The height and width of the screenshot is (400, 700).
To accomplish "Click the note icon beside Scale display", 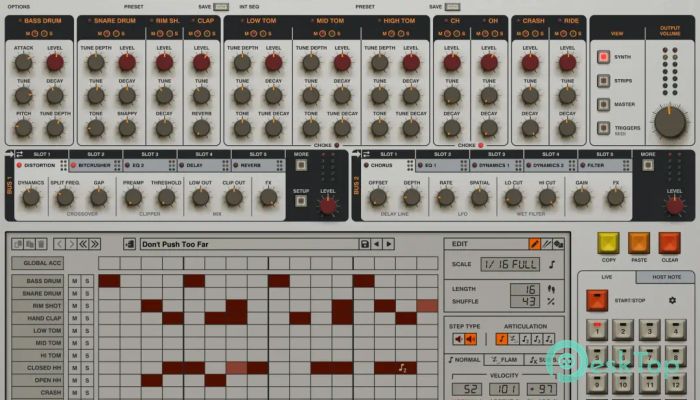I will (552, 264).
